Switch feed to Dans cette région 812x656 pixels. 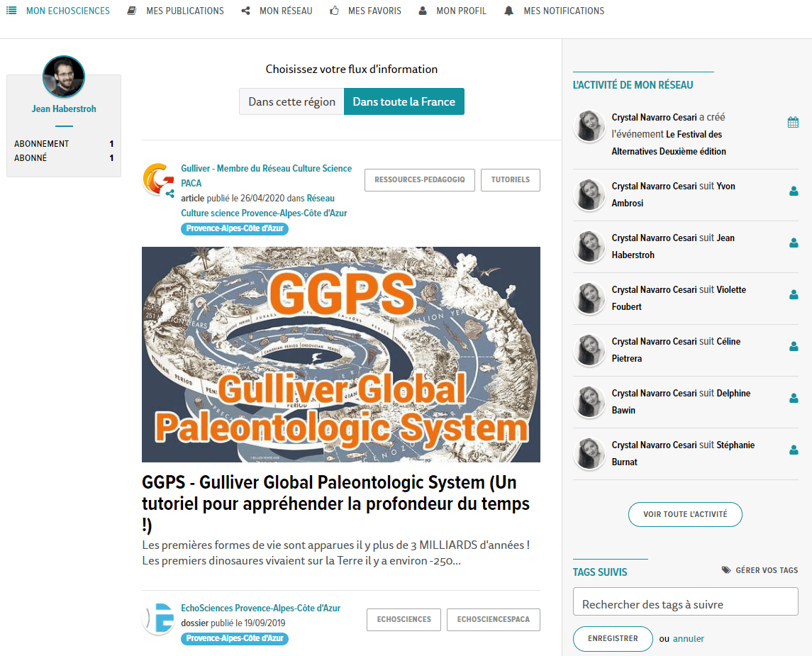tap(291, 101)
